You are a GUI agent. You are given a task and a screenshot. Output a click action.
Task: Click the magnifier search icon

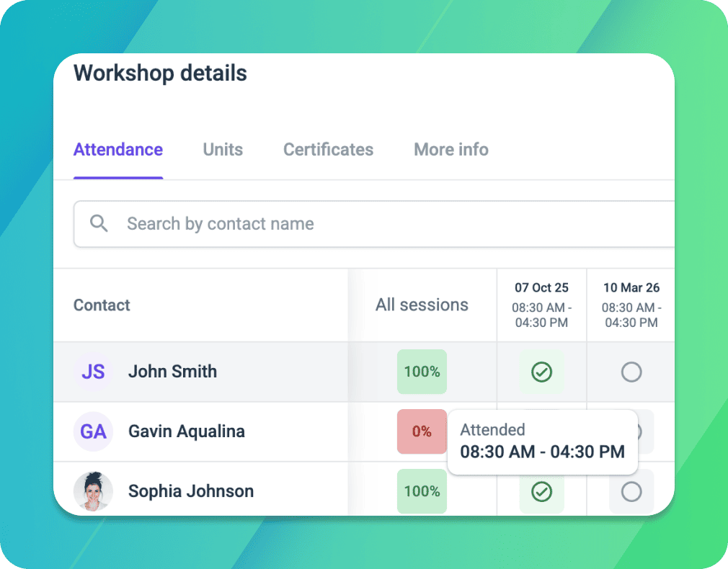tap(99, 223)
